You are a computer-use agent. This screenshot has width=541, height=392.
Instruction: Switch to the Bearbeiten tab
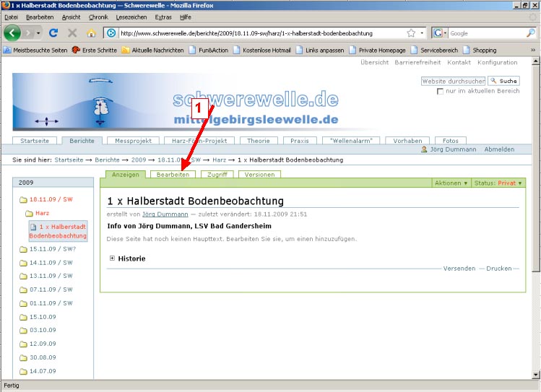point(173,175)
